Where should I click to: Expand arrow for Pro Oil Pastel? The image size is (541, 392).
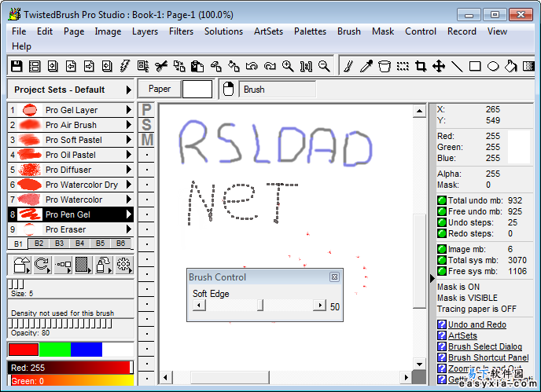tap(129, 155)
